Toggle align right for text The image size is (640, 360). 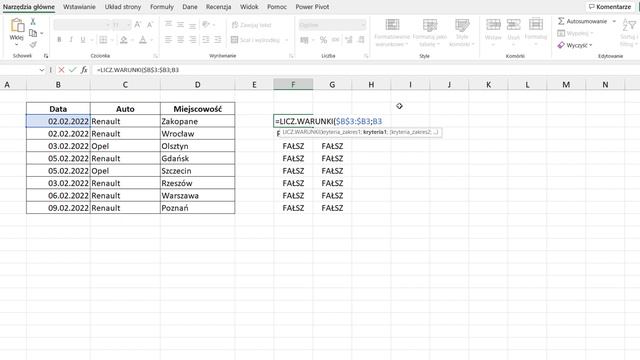coord(192,40)
